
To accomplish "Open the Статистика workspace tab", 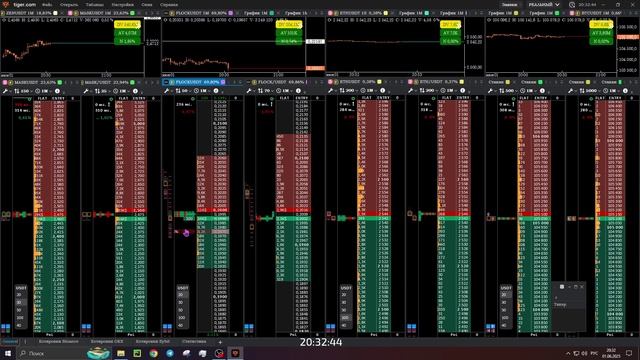I will tap(194, 341).
